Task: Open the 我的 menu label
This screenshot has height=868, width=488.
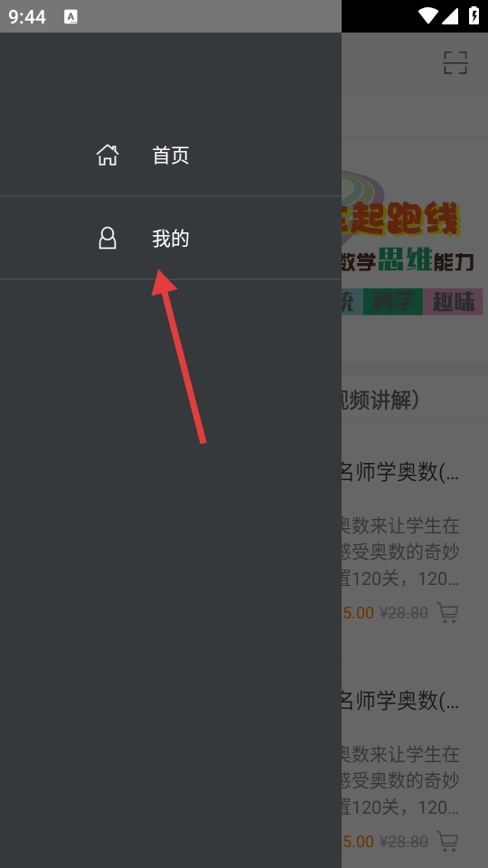Action: point(171,239)
